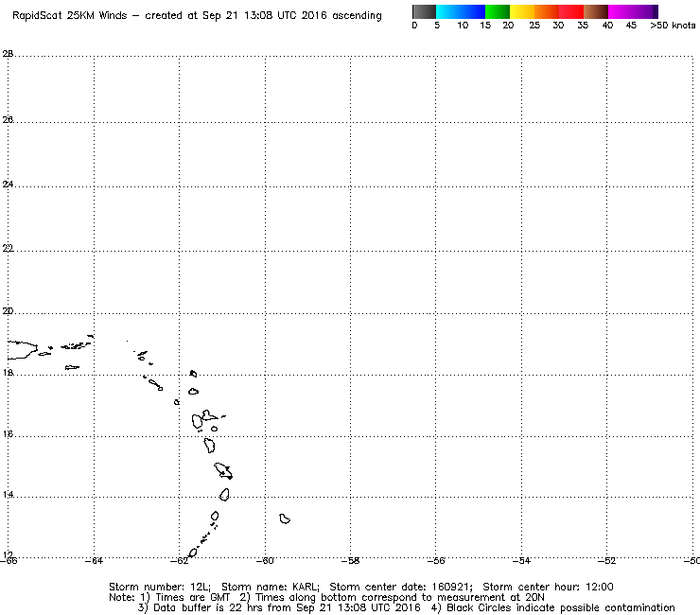Click the latitude label 14

coord(8,495)
